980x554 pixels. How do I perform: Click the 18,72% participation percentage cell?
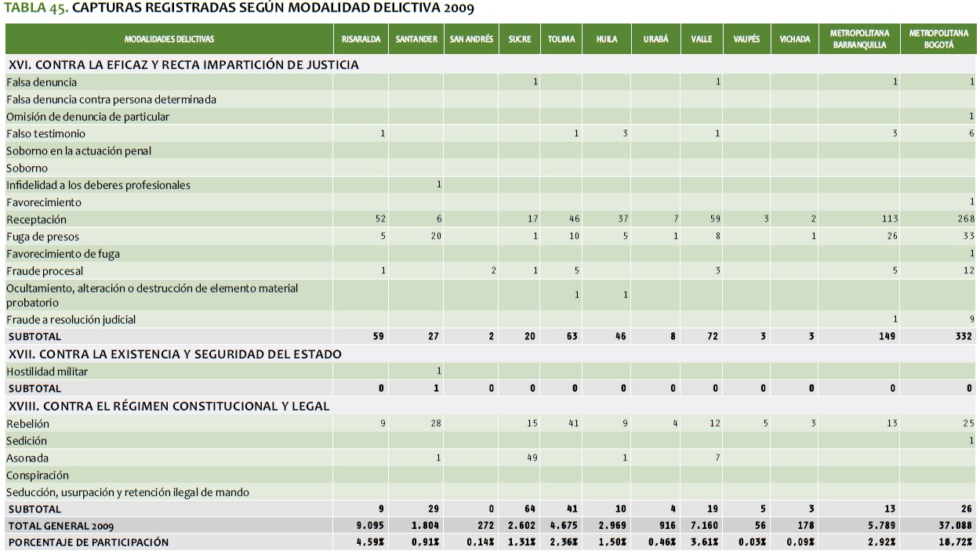click(960, 542)
